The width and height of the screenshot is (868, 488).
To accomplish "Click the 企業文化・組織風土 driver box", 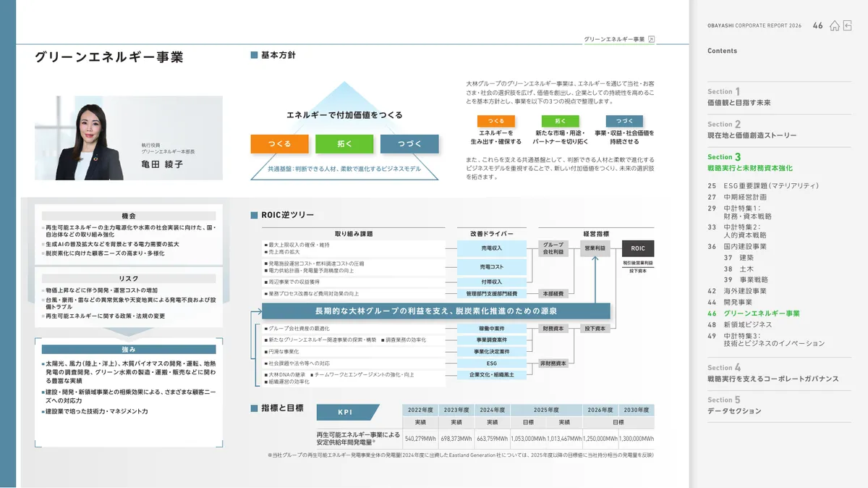I will tap(492, 374).
